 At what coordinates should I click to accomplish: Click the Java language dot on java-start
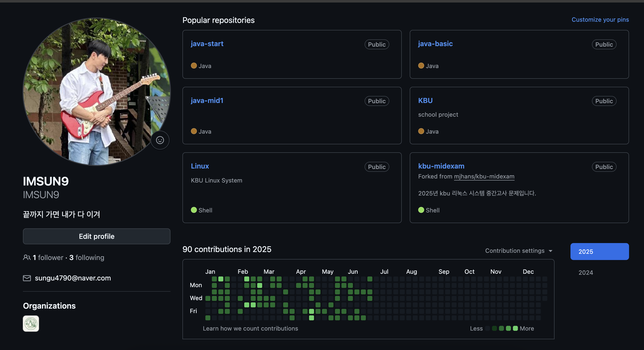tap(194, 66)
